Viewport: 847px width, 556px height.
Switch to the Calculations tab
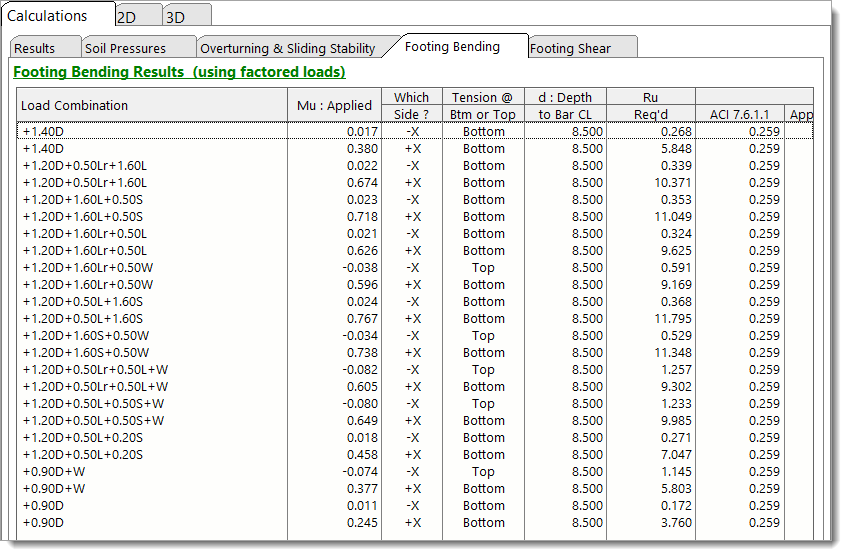[x=48, y=16]
